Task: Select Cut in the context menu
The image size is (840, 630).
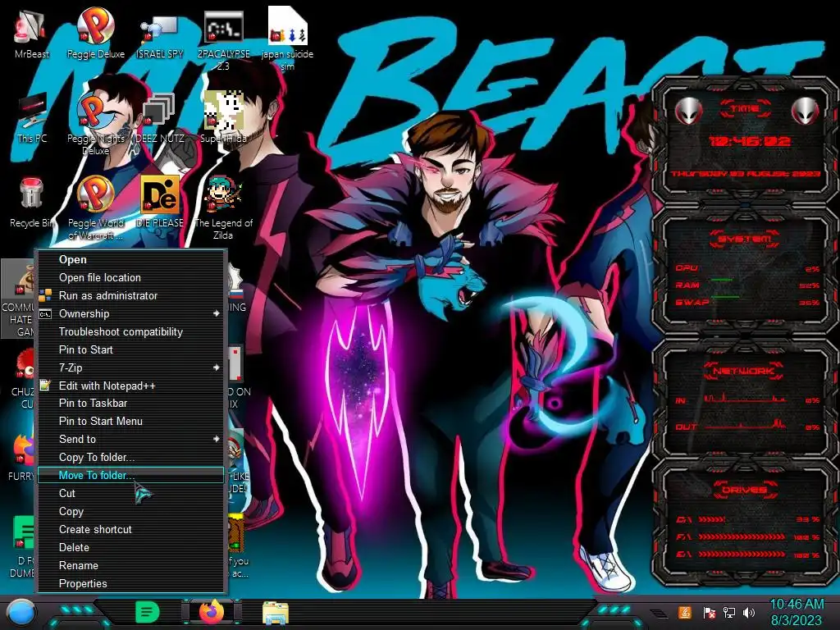Action: [130, 493]
